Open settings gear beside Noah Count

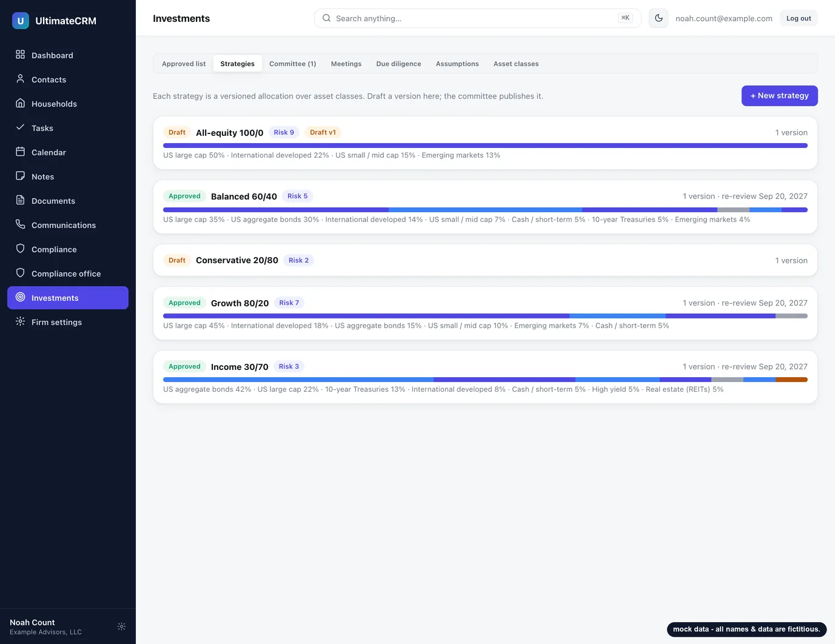(121, 626)
